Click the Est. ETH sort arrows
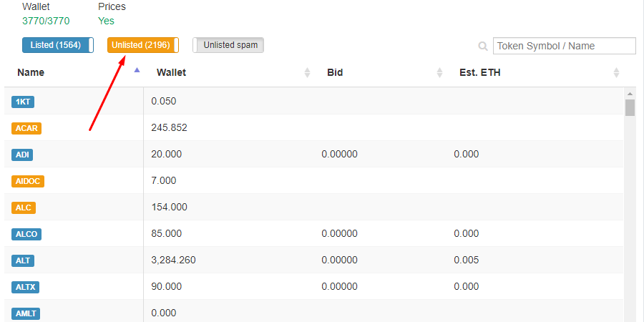The image size is (644, 322). tap(616, 73)
